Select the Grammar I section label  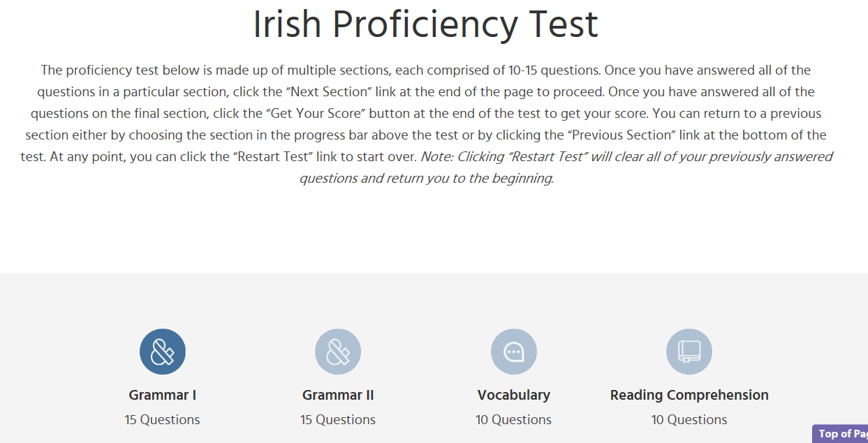point(162,394)
